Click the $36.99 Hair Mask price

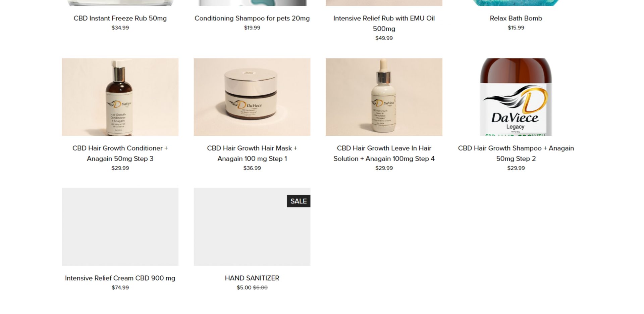point(252,168)
